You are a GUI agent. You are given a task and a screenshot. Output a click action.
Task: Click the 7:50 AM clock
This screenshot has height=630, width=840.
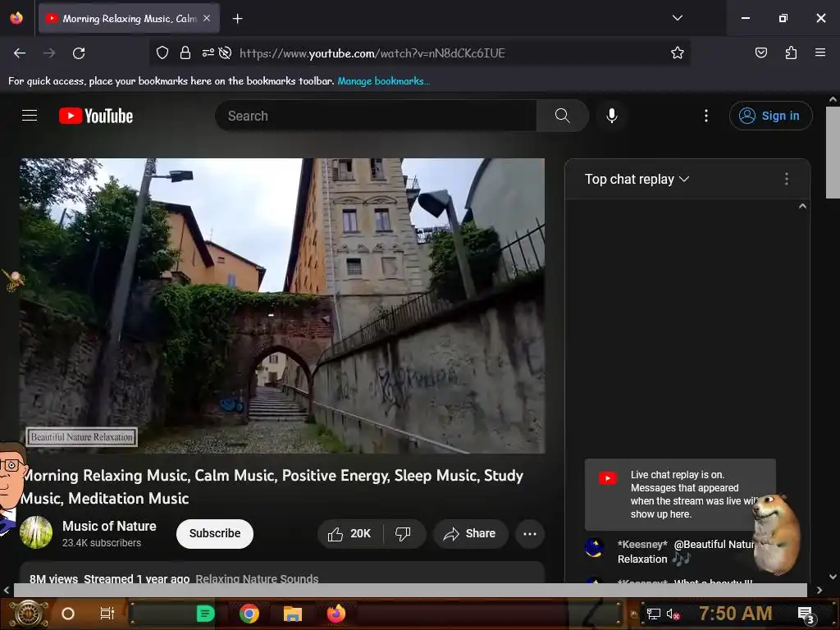[x=735, y=614]
